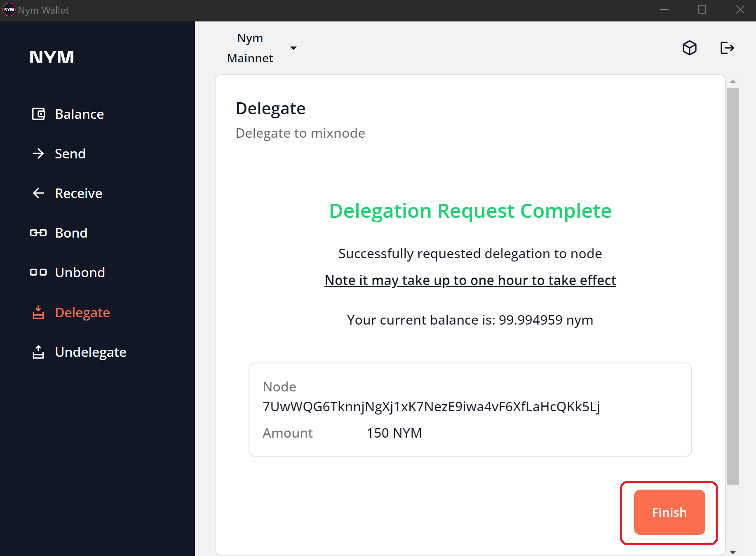This screenshot has height=556, width=756.
Task: Click the scrollbar down arrow
Action: [x=733, y=552]
